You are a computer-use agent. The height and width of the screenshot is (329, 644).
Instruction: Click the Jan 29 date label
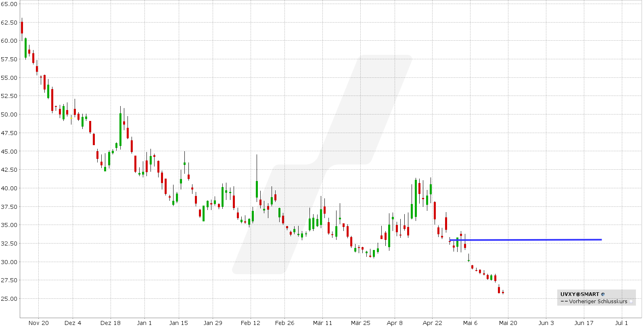213,323
